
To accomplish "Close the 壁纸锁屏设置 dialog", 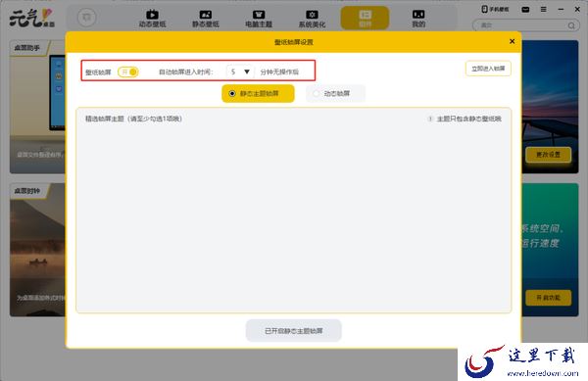I will coord(513,41).
